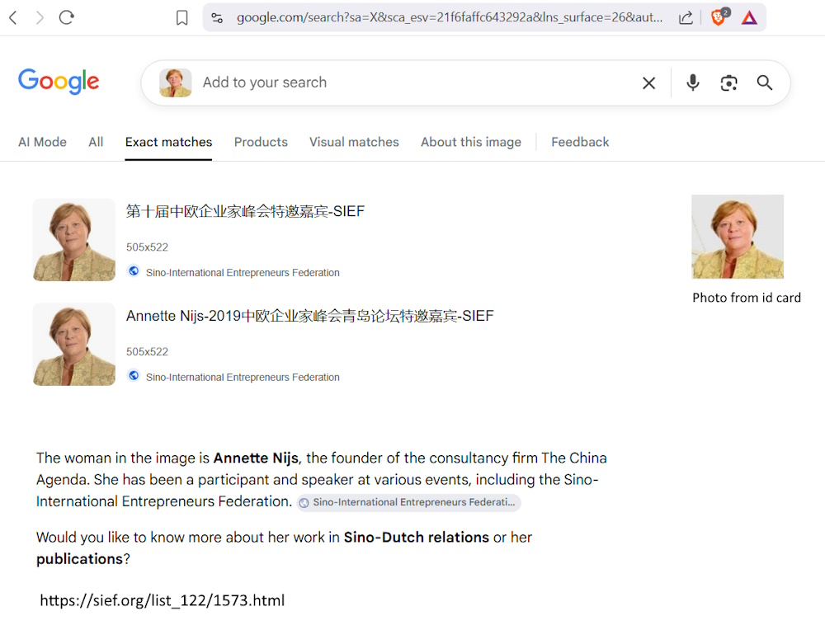Switch to the AI Mode tab
The height and width of the screenshot is (644, 825).
click(x=42, y=142)
